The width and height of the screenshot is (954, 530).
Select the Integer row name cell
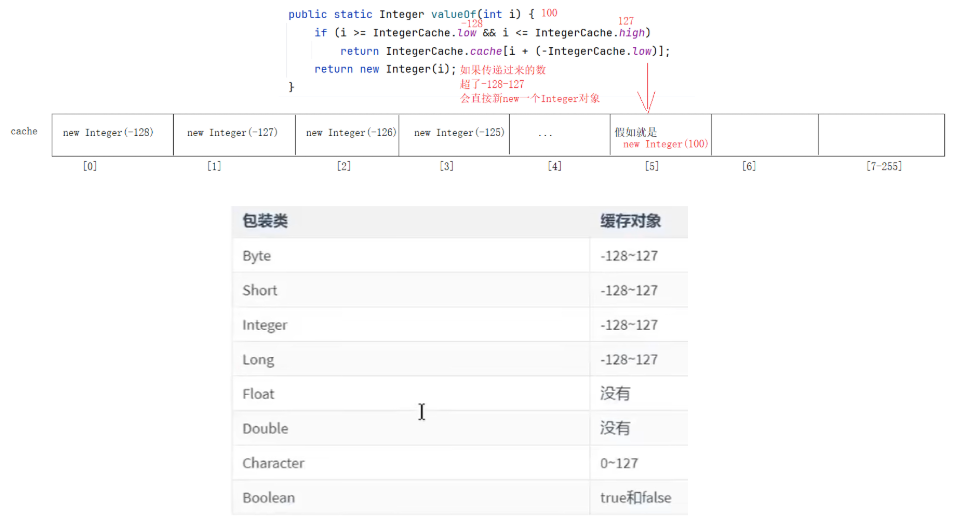coord(265,325)
